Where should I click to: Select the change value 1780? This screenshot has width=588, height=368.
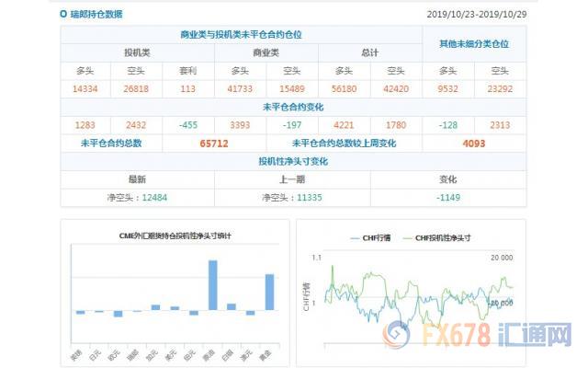point(396,125)
